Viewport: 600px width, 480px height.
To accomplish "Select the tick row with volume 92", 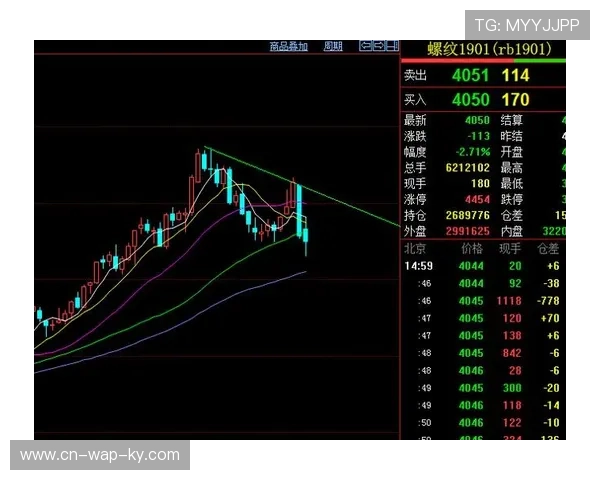I will click(x=483, y=284).
